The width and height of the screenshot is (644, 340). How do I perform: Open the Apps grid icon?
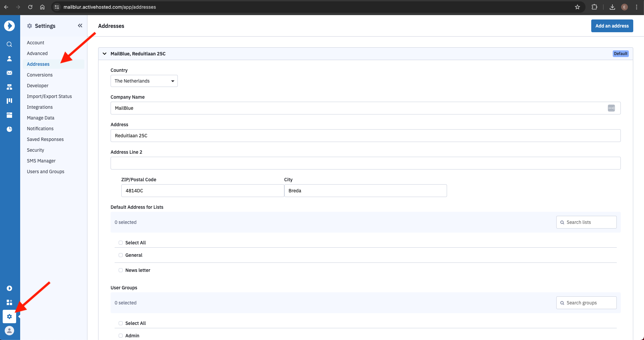[9, 302]
